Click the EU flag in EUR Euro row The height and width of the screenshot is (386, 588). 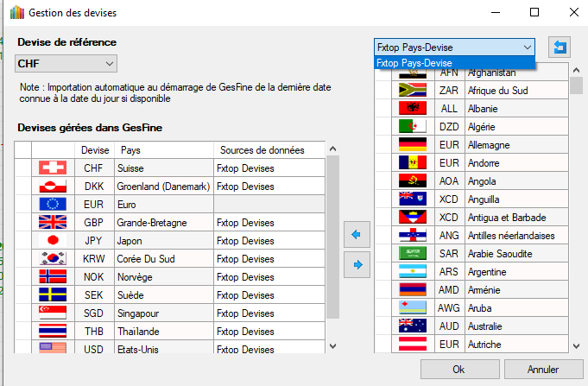[53, 204]
